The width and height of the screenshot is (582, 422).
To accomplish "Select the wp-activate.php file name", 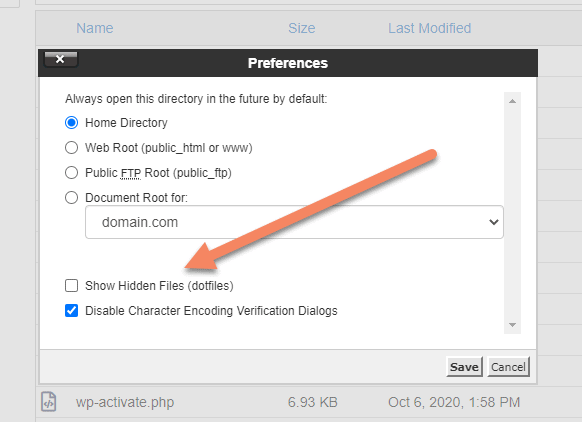I will click(x=125, y=402).
